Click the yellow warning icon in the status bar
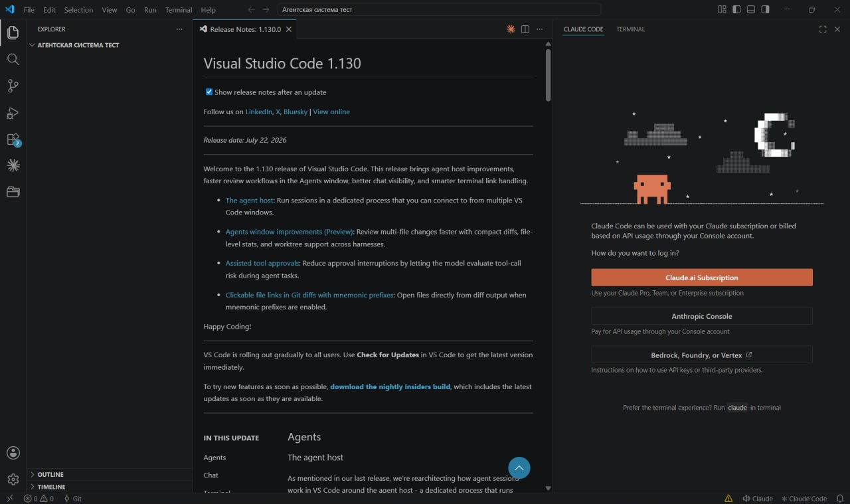The height and width of the screenshot is (504, 850). 728,499
